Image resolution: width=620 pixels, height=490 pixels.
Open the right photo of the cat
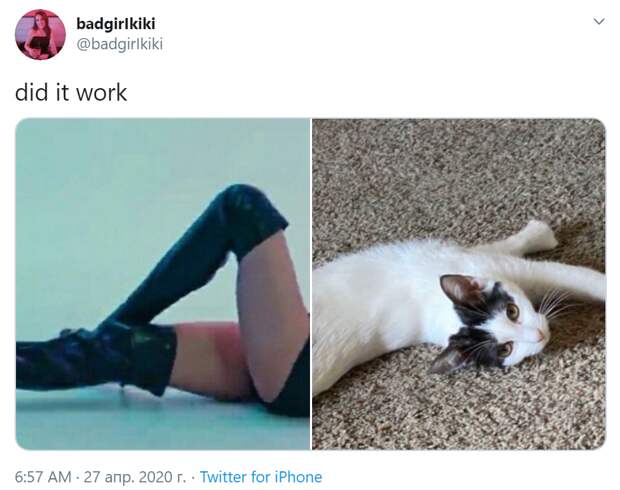[459, 284]
